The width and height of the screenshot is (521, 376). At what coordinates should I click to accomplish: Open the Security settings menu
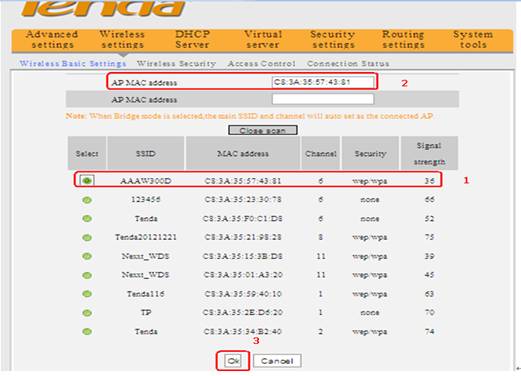click(x=333, y=39)
